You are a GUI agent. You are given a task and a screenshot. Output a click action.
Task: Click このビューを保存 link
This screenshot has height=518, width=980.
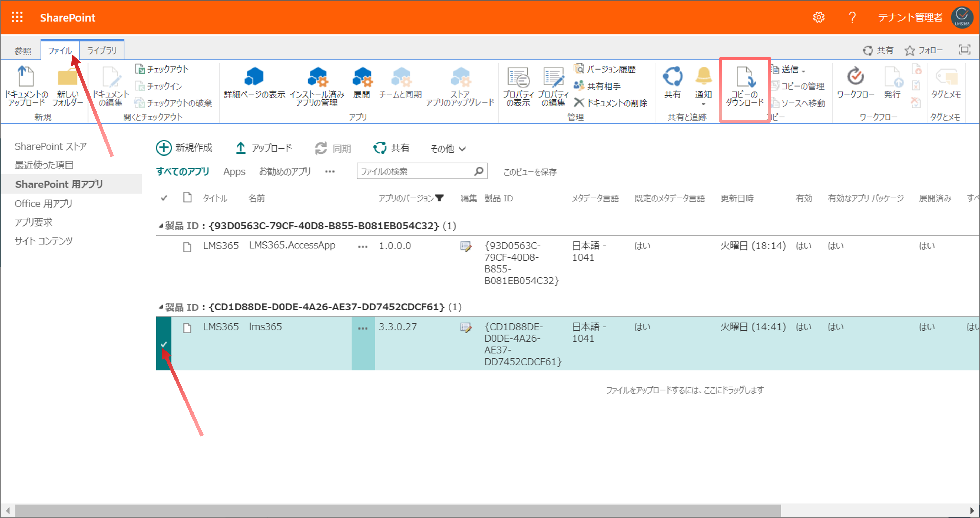pyautogui.click(x=530, y=172)
